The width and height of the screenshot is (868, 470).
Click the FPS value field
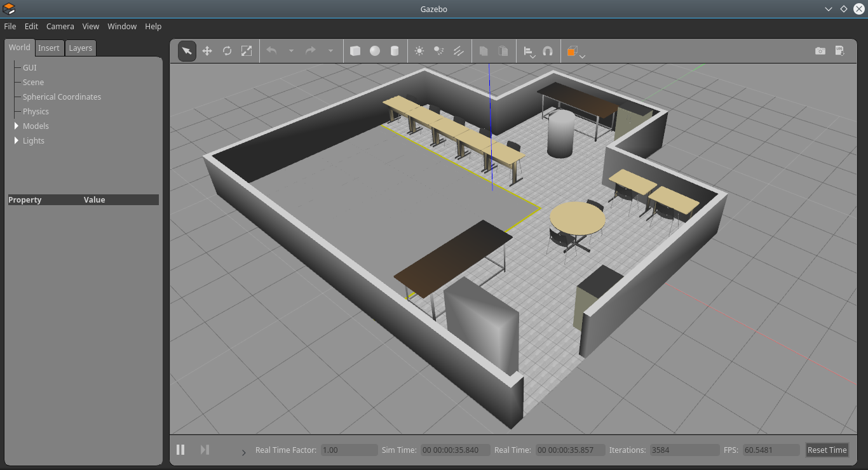tap(771, 450)
